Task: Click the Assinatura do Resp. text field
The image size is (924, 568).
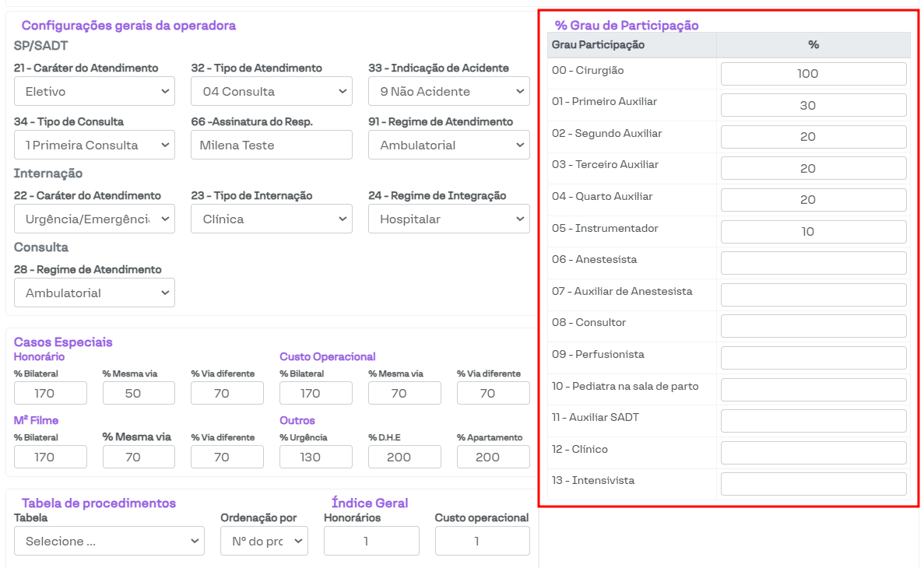Action: coord(272,146)
